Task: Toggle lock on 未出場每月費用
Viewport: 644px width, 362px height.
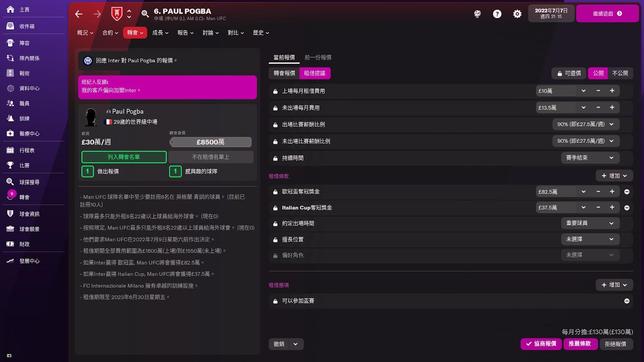Action: pyautogui.click(x=275, y=108)
